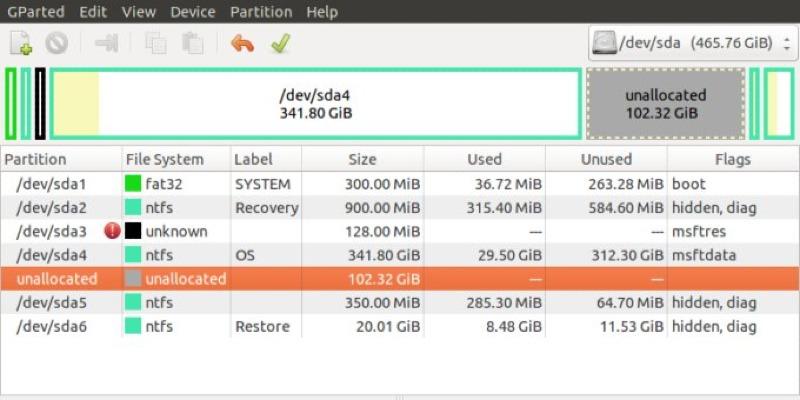
Task: Click the Delete partition toolbar icon
Action: pyautogui.click(x=56, y=44)
